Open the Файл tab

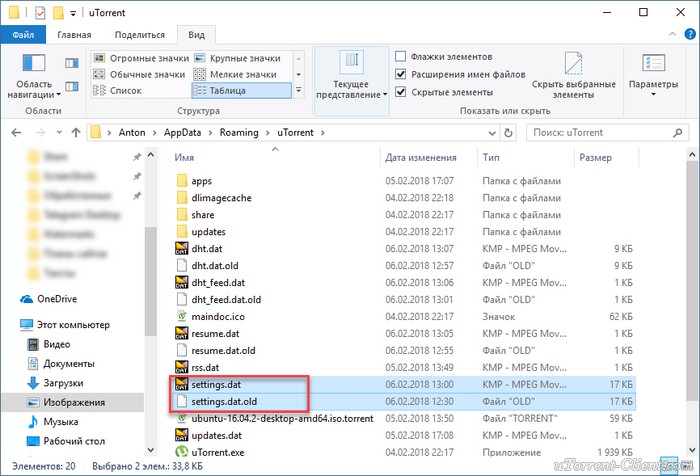coord(23,34)
